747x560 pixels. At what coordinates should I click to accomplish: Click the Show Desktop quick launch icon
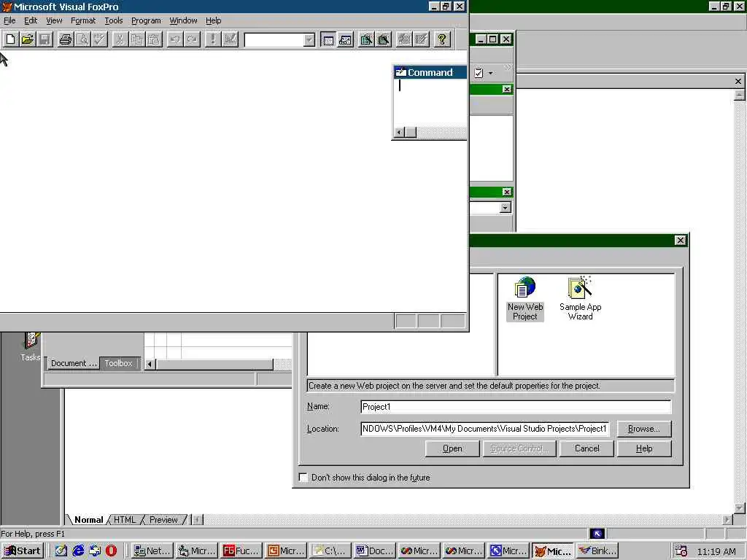pyautogui.click(x=61, y=551)
